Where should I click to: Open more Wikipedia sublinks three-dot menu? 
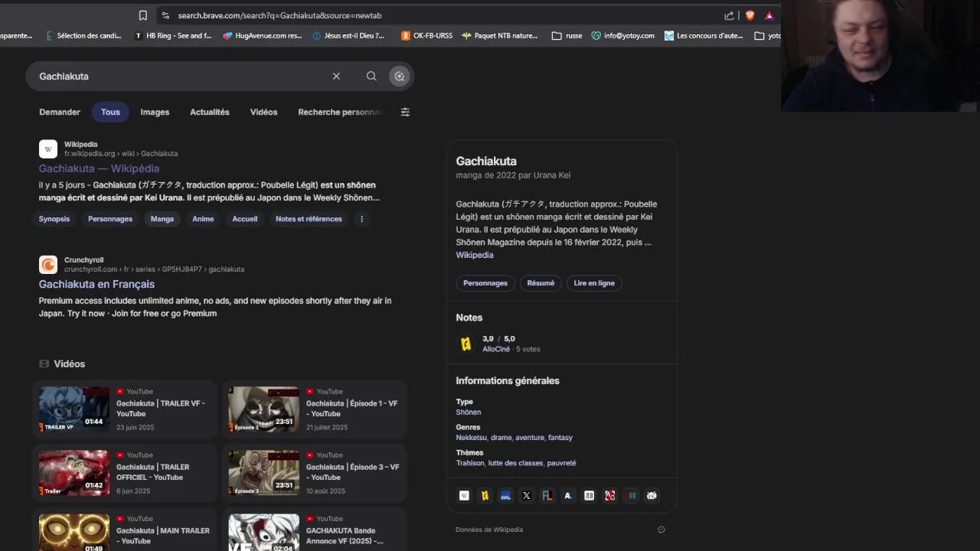(361, 219)
